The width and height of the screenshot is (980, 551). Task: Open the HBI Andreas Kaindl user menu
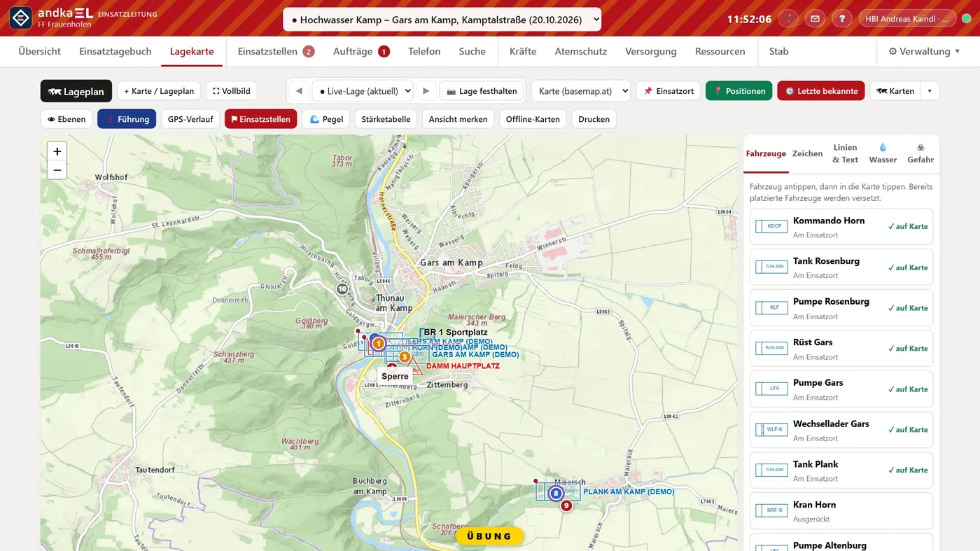coord(907,19)
